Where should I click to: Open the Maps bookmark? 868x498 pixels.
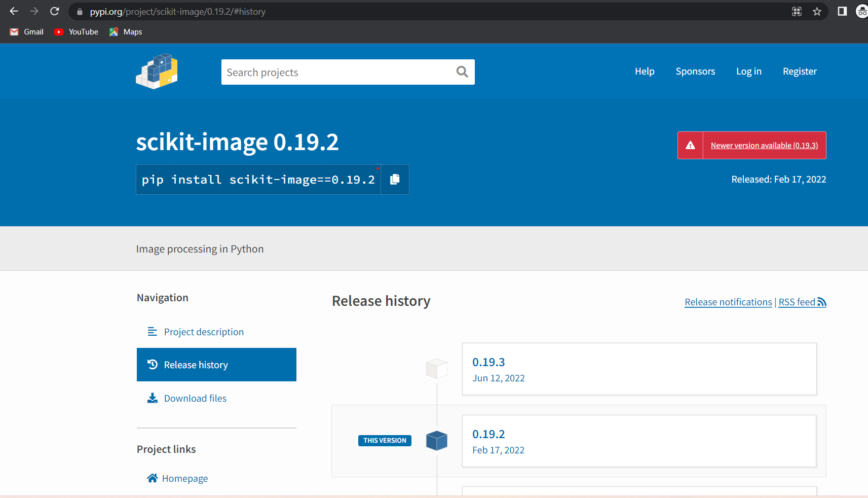[x=126, y=32]
